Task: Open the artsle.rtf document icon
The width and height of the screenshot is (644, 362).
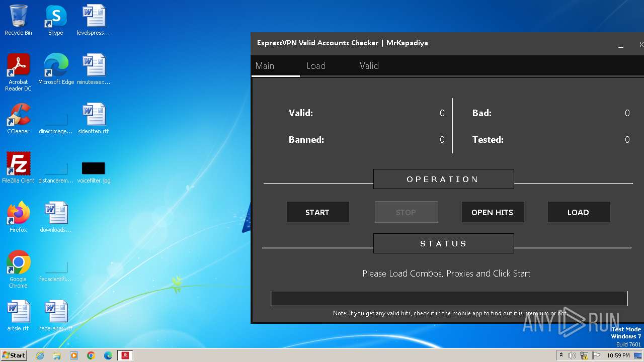Action: coord(18,316)
